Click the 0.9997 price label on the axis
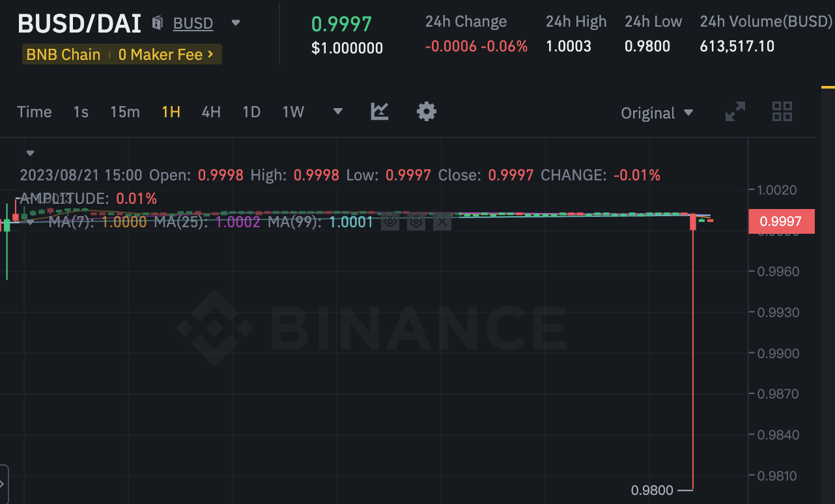Image resolution: width=835 pixels, height=504 pixels. pos(781,221)
